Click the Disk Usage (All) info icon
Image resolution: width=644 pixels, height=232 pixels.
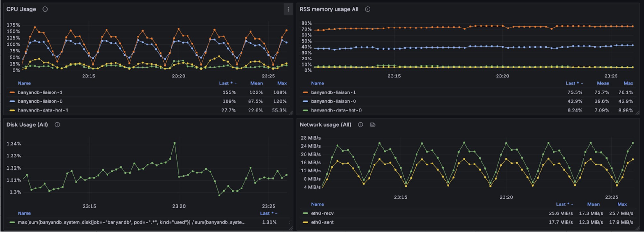(x=57, y=125)
